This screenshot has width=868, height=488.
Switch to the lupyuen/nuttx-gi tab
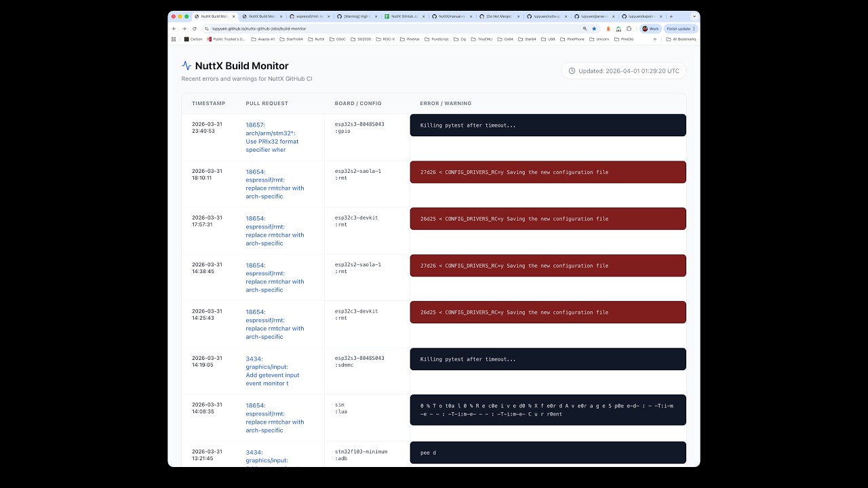pos(547,16)
